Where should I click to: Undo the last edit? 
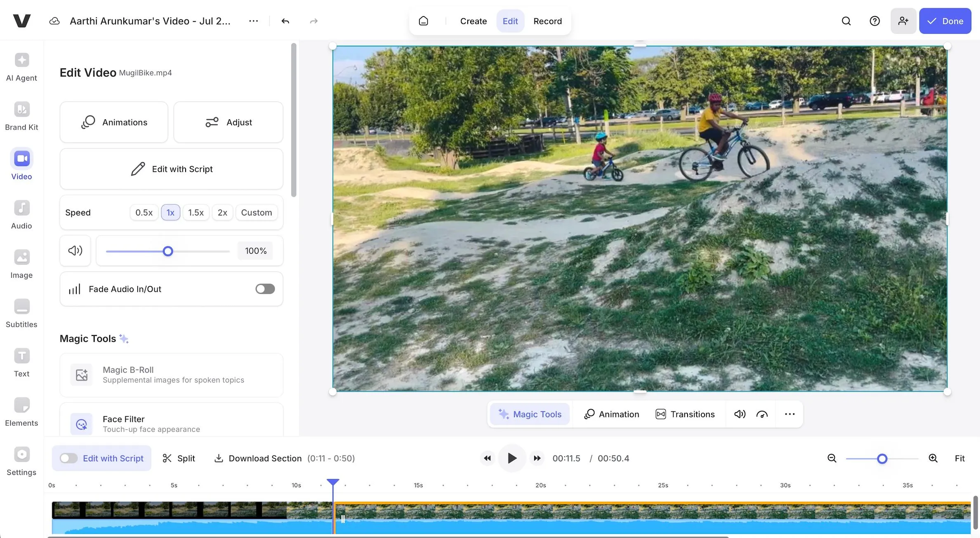pos(285,21)
